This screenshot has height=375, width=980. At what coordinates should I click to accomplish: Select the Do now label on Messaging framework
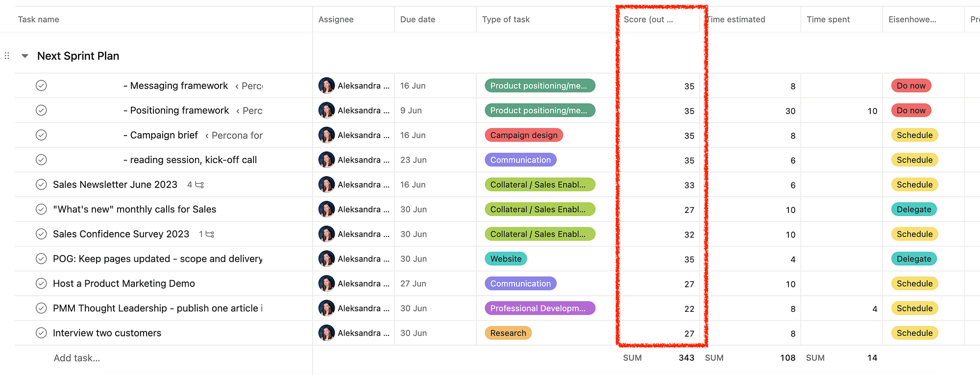click(911, 85)
